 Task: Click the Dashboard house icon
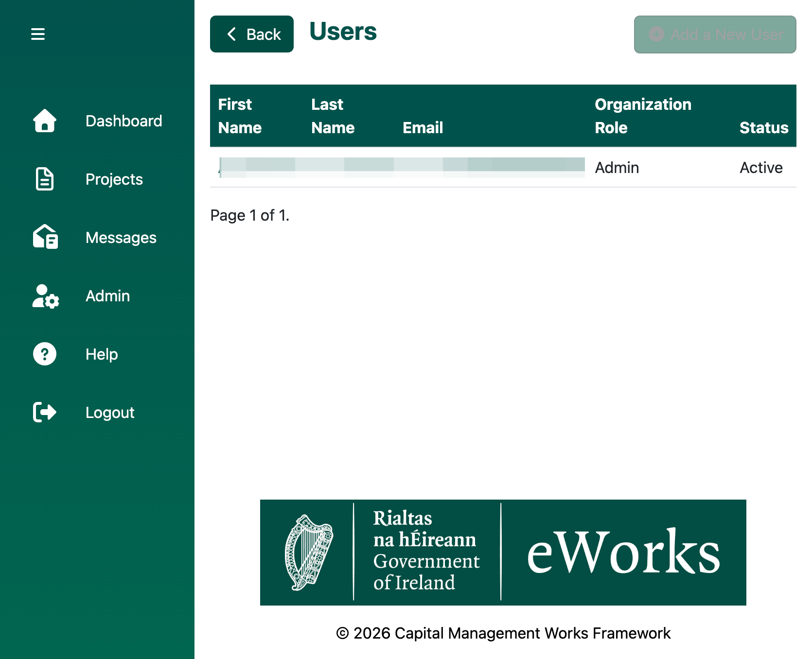45,121
